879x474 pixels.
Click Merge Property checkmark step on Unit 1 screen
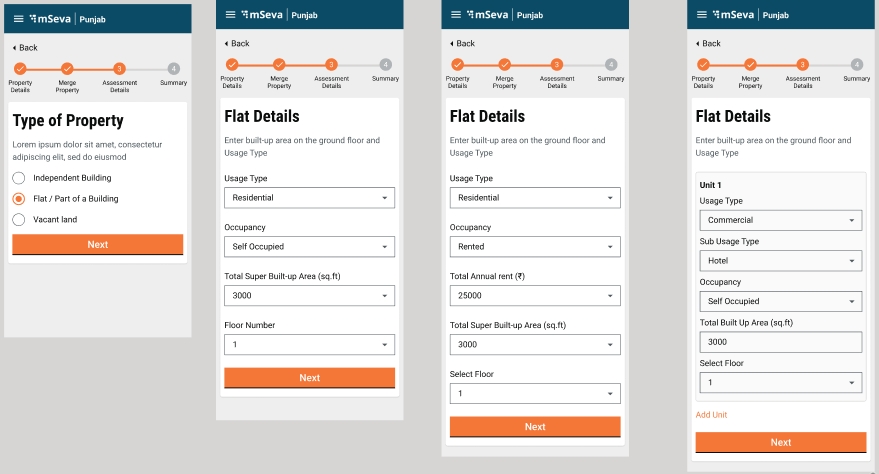(750, 64)
